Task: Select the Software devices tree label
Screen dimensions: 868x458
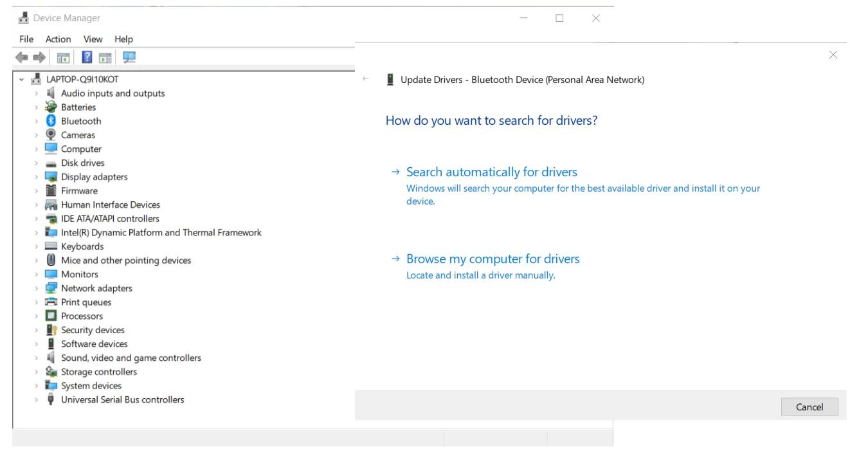Action: (95, 344)
